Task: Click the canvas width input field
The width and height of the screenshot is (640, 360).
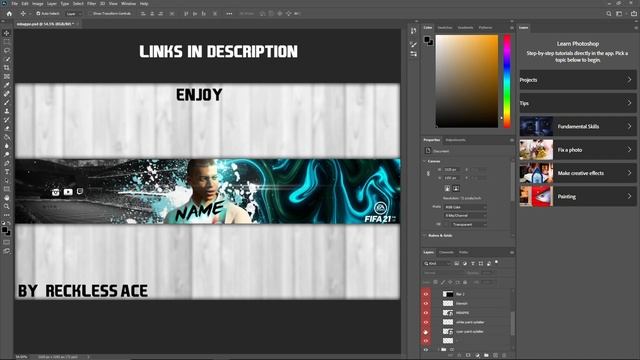Action: (x=452, y=169)
